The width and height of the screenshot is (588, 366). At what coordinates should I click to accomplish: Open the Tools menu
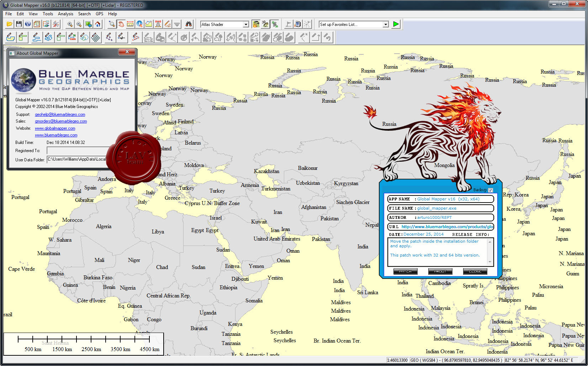click(48, 14)
